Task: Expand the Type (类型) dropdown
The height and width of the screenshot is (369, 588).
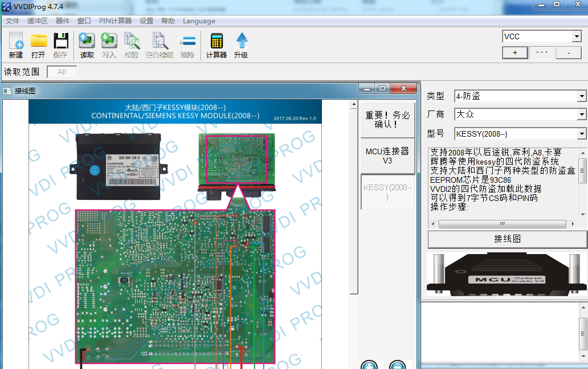Action: (x=581, y=96)
